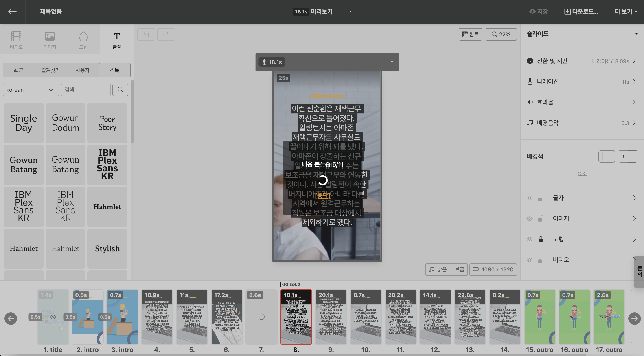Screen dimensions: 644x356
Task: Click the redo arrow button
Action: click(166, 34)
